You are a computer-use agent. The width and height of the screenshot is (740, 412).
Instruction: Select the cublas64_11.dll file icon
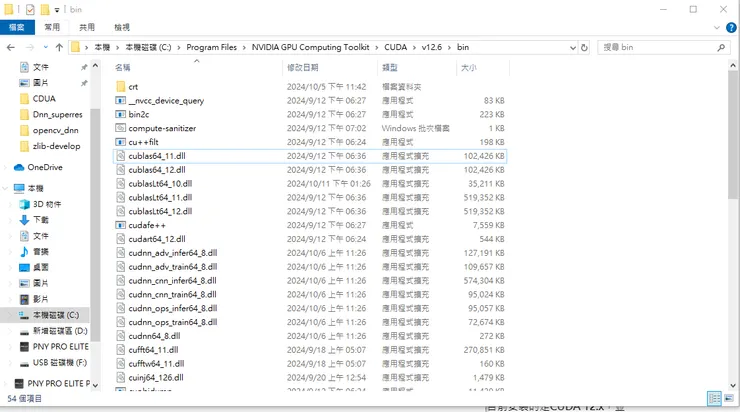click(120, 156)
